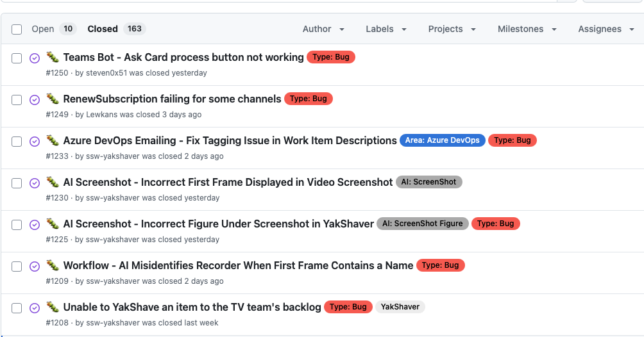Click the closed status icon for issue #1208
The image size is (644, 337).
35,308
